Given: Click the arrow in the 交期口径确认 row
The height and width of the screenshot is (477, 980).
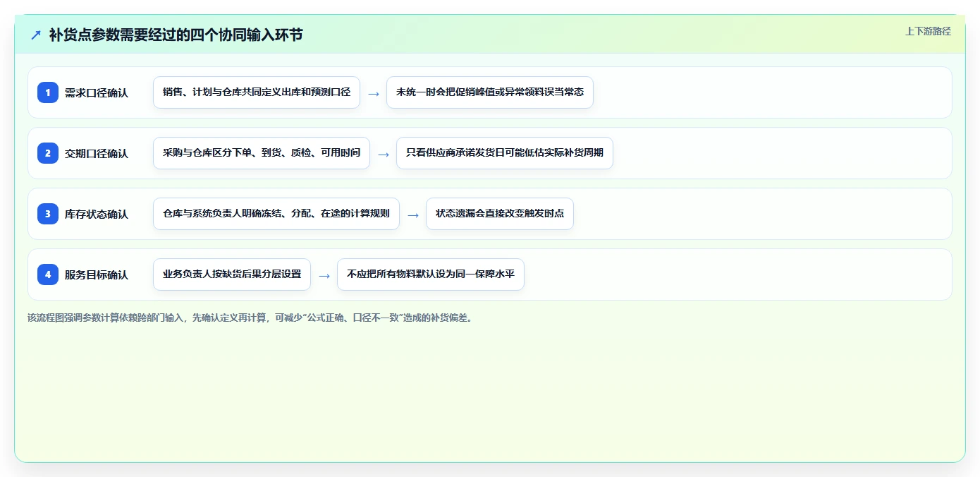Looking at the screenshot, I should click(x=384, y=154).
